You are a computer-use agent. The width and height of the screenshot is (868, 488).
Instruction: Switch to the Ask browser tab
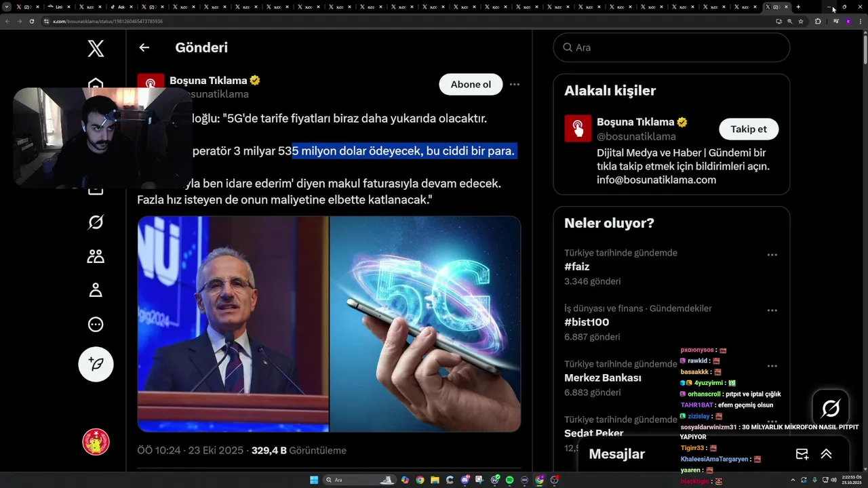tap(121, 7)
